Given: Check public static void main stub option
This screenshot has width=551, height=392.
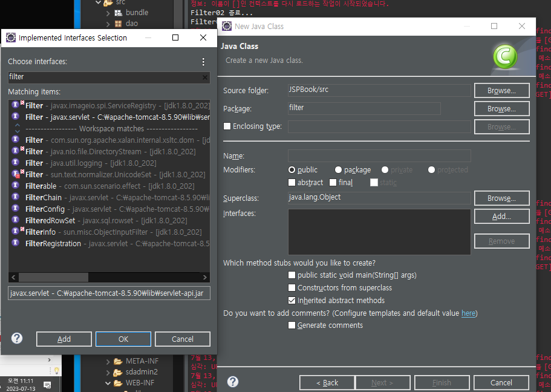Looking at the screenshot, I should [292, 275].
